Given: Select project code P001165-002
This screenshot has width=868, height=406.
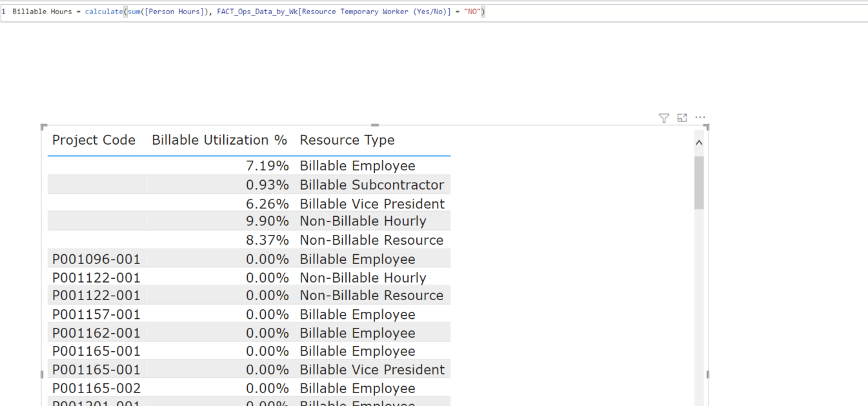Looking at the screenshot, I should 96,389.
